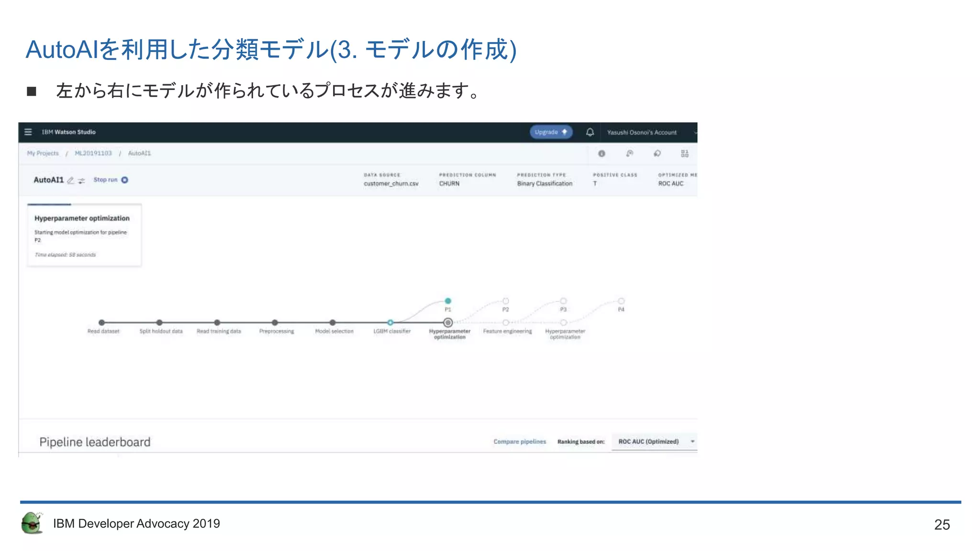Click the slide footer mascot logo

(x=32, y=522)
